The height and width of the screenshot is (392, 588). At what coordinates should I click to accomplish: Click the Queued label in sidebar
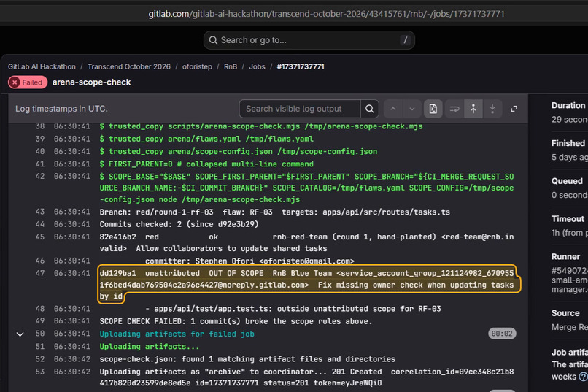click(567, 181)
